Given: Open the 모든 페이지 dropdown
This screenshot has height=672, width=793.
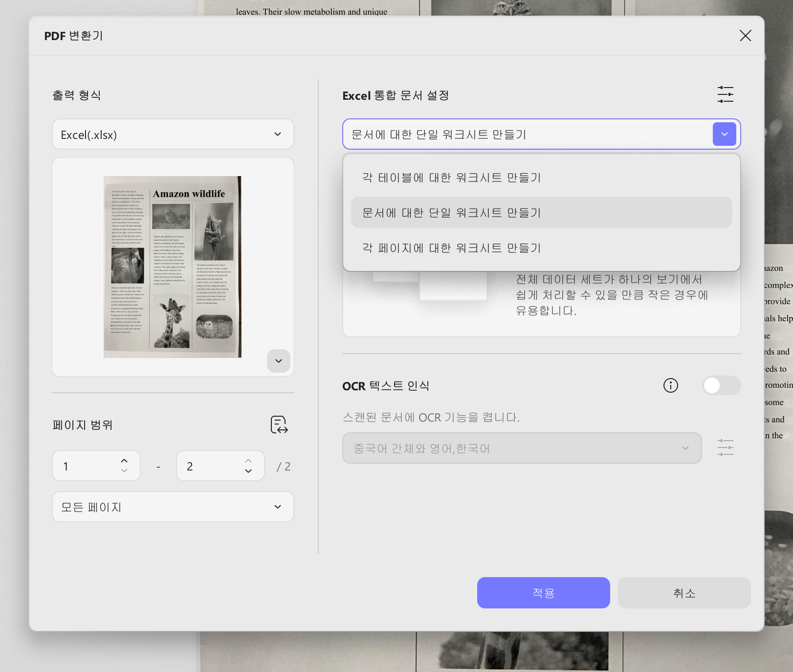Looking at the screenshot, I should (x=173, y=507).
